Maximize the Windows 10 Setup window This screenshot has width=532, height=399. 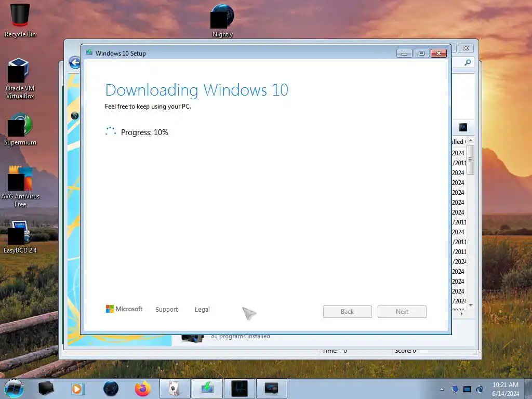[421, 54]
